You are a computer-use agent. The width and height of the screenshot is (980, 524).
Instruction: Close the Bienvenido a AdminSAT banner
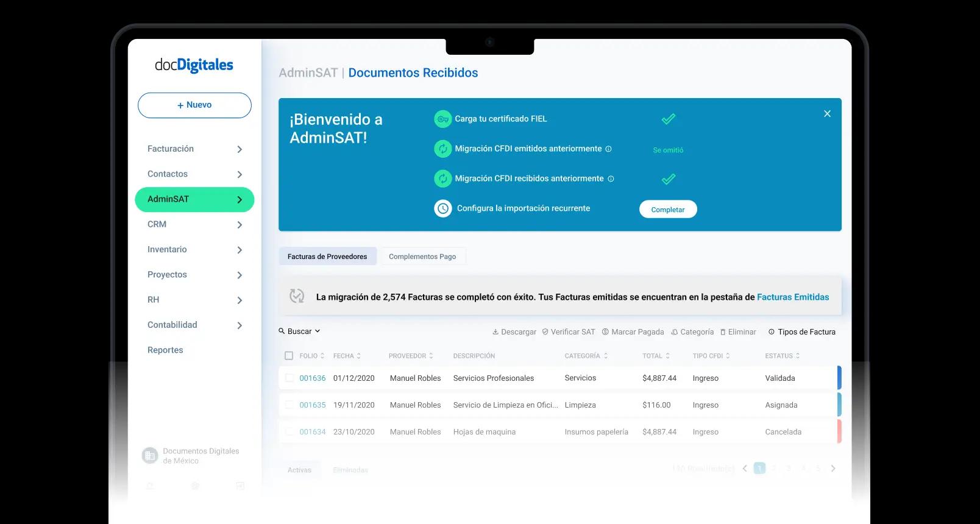click(827, 114)
